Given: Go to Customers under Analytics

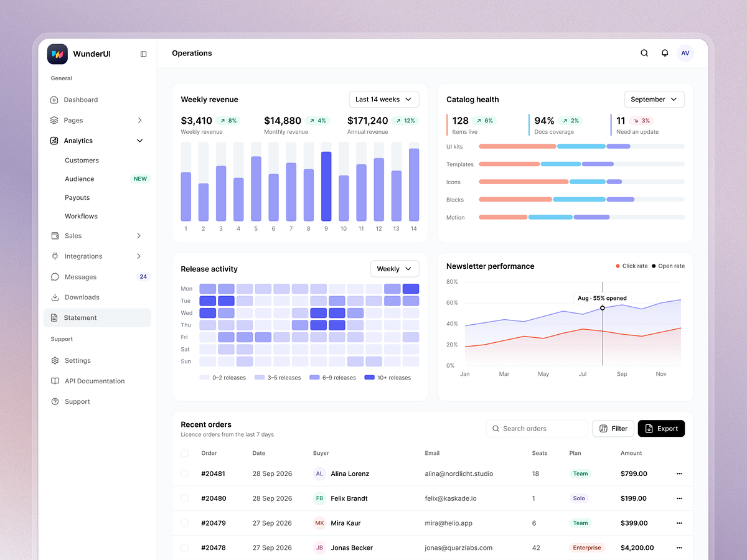Looking at the screenshot, I should tap(82, 161).
